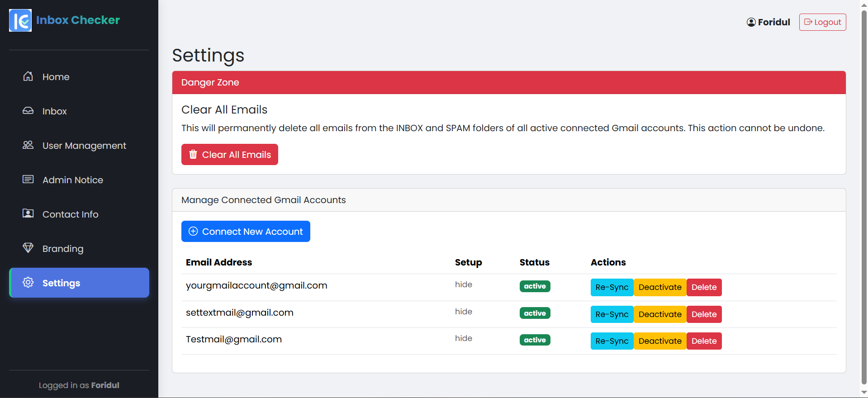The image size is (868, 398).
Task: Click the Contact Info card icon
Action: coord(28,214)
